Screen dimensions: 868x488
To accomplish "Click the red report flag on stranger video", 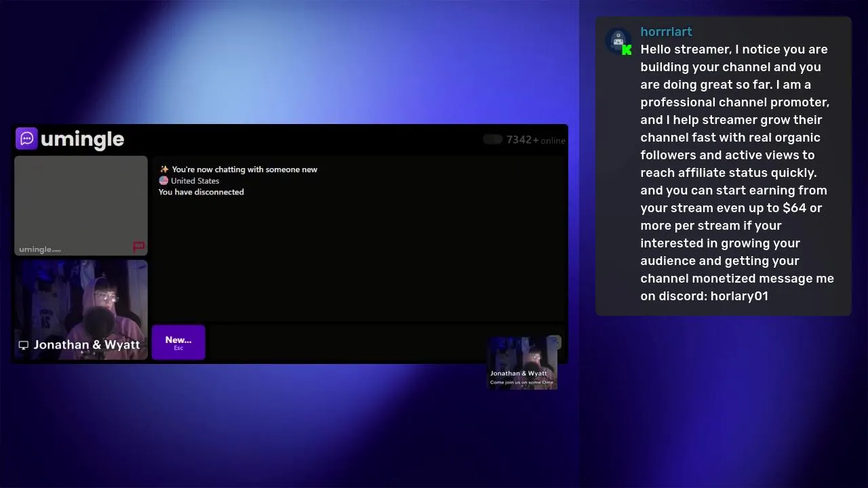I will point(139,247).
